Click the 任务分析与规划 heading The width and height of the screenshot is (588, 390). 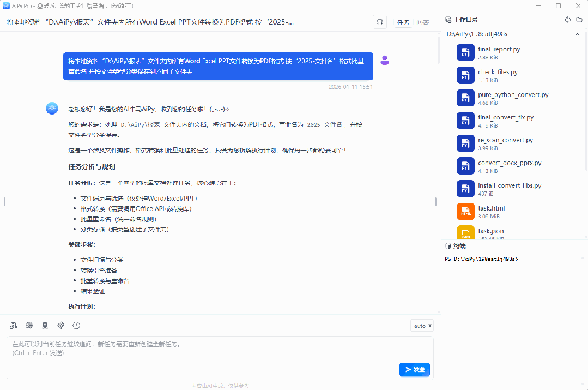pos(92,167)
